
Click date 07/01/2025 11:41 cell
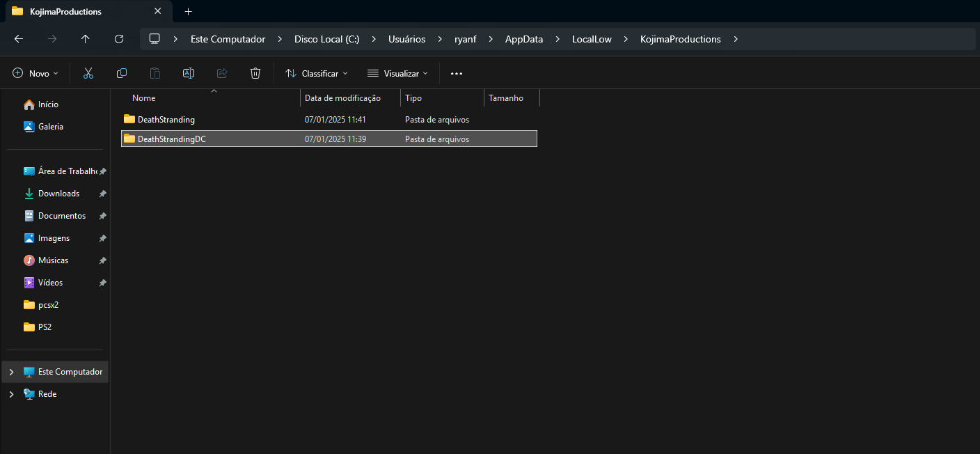point(335,120)
